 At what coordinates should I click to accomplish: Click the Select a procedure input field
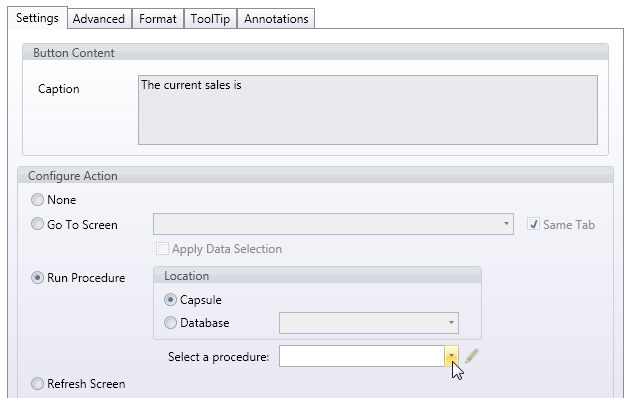point(362,356)
